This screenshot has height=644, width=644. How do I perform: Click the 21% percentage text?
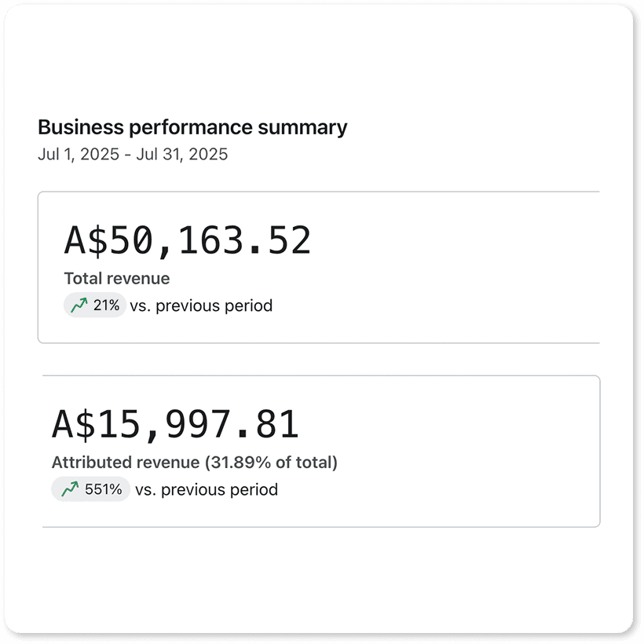tap(106, 306)
